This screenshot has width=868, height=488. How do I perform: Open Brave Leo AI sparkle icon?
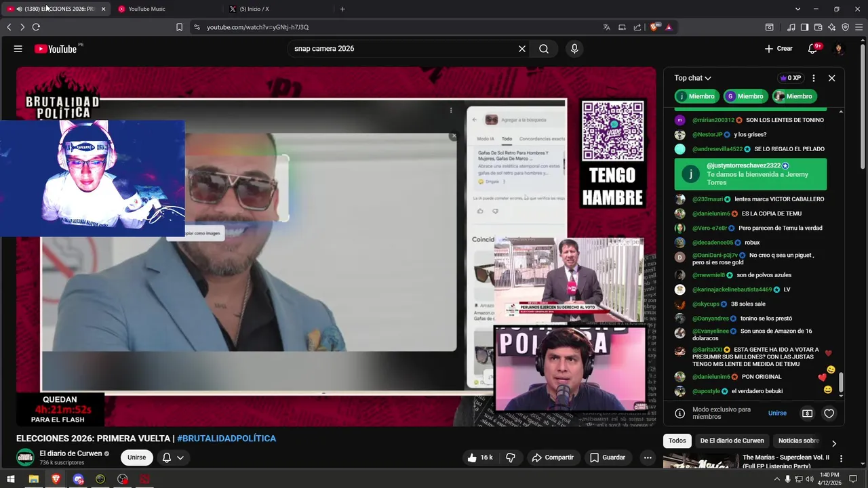pyautogui.click(x=831, y=27)
